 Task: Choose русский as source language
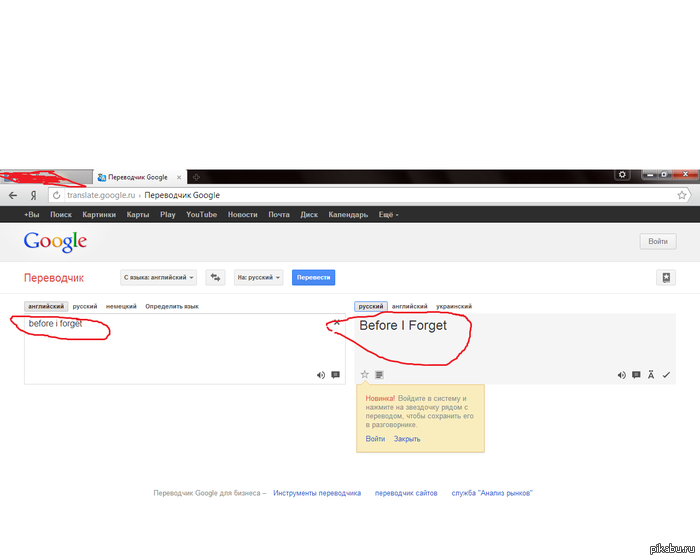click(85, 306)
